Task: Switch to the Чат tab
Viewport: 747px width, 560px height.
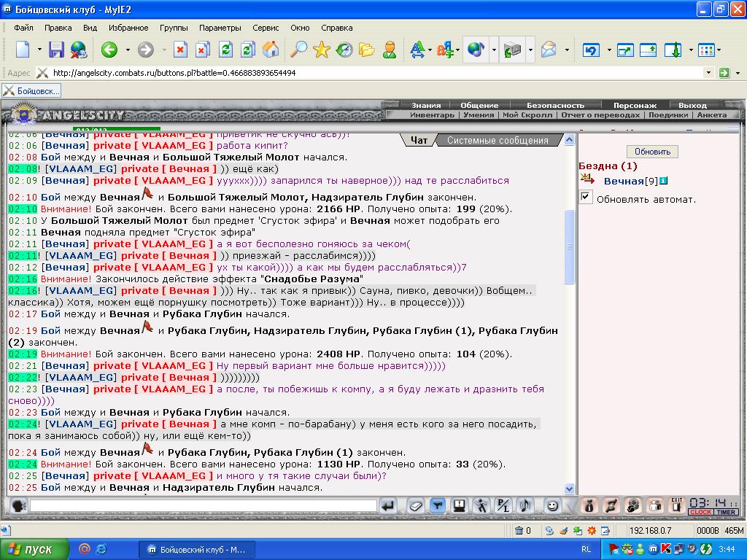Action: pos(419,140)
